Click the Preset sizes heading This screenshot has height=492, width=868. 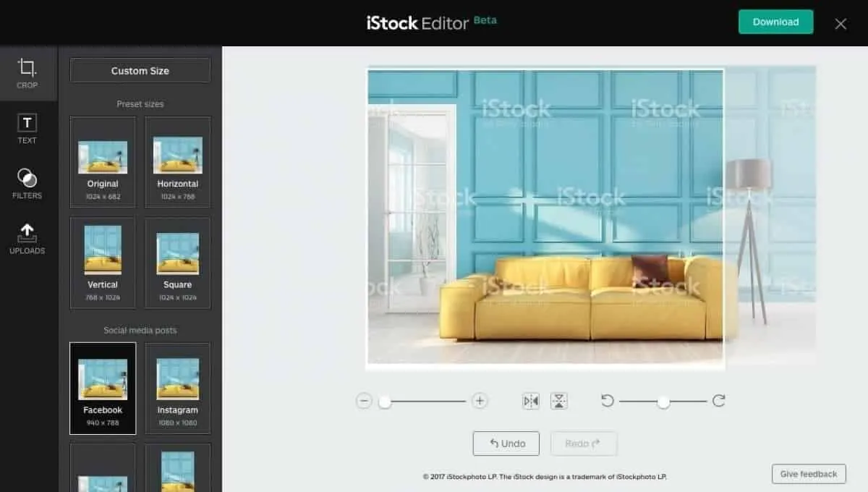pyautogui.click(x=140, y=104)
